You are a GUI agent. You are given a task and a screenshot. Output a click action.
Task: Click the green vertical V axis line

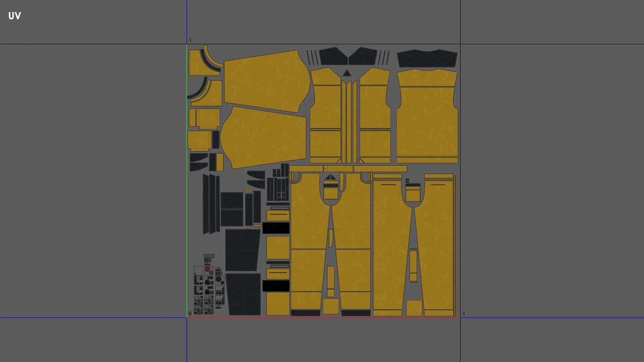(186, 201)
